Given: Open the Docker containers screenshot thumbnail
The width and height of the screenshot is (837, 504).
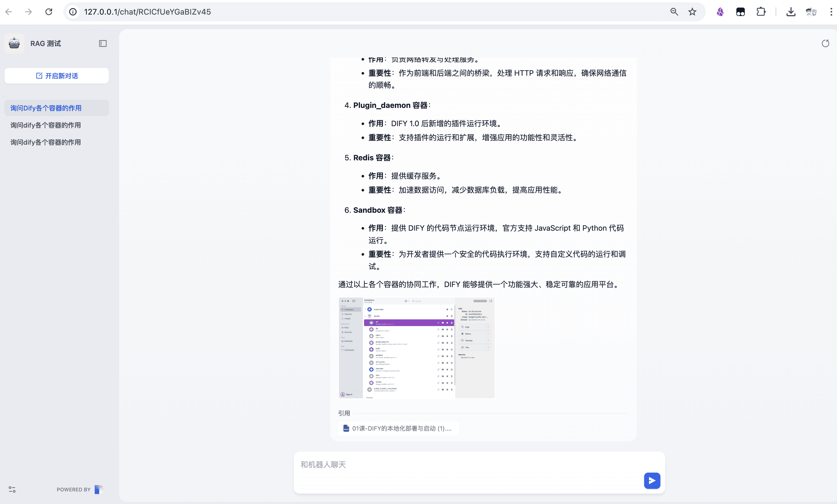Looking at the screenshot, I should pyautogui.click(x=417, y=348).
